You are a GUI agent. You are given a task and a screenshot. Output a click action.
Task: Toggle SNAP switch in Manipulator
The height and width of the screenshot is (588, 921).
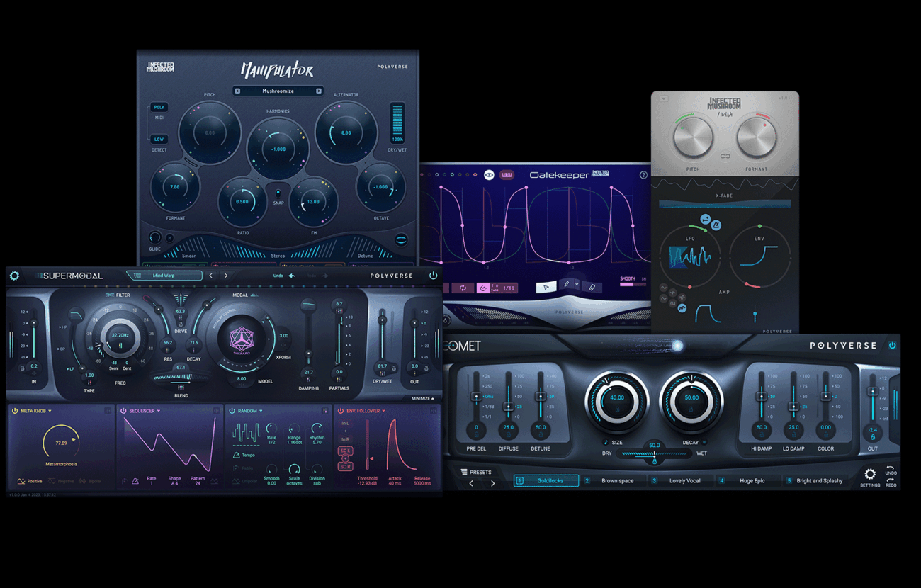[278, 193]
